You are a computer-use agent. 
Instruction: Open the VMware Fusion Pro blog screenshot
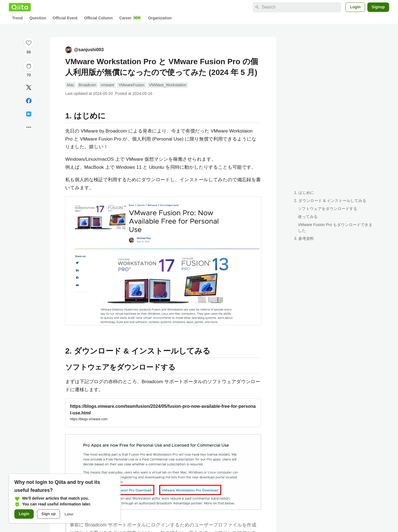pos(163,261)
